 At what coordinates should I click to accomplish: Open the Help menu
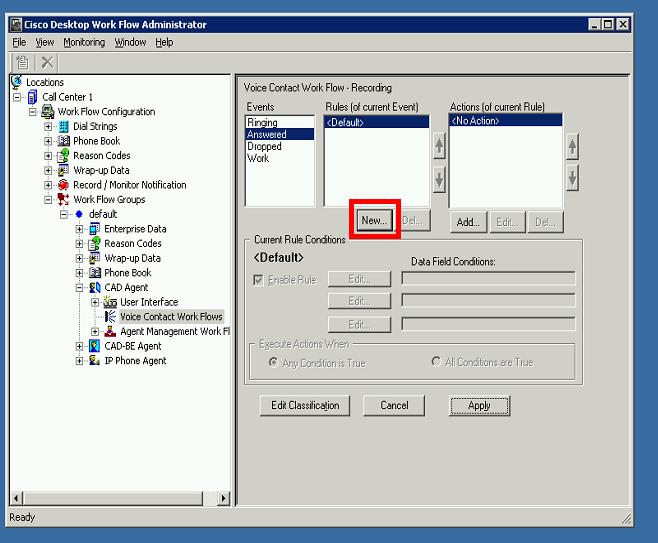pos(164,42)
